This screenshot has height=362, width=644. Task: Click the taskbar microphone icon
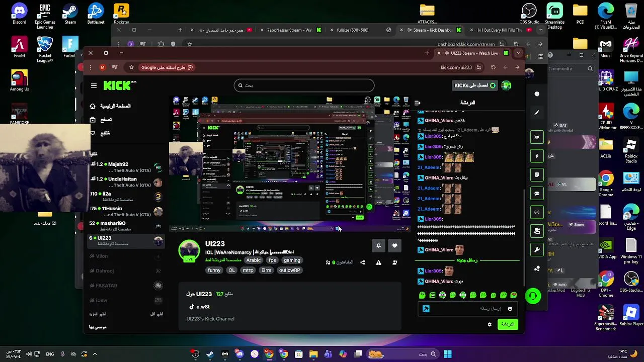(62, 354)
